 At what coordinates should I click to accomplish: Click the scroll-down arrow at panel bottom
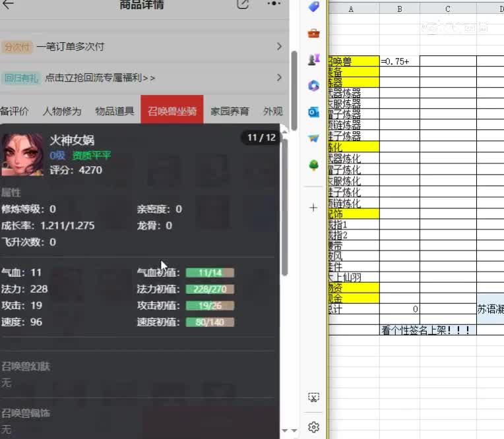pos(284,430)
